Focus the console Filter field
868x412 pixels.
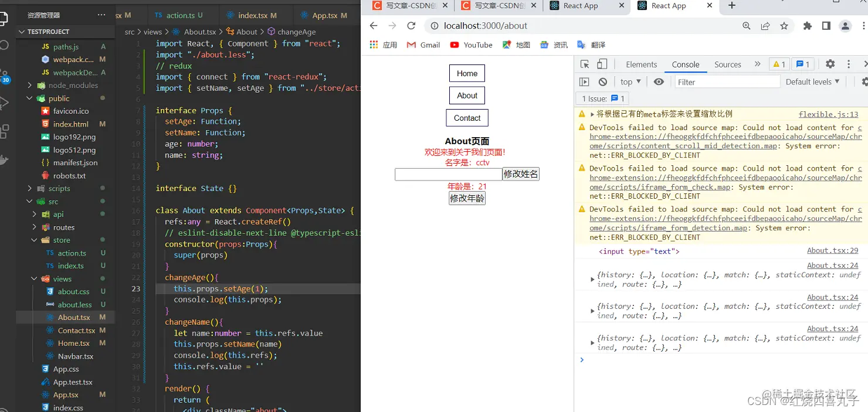[x=727, y=82]
